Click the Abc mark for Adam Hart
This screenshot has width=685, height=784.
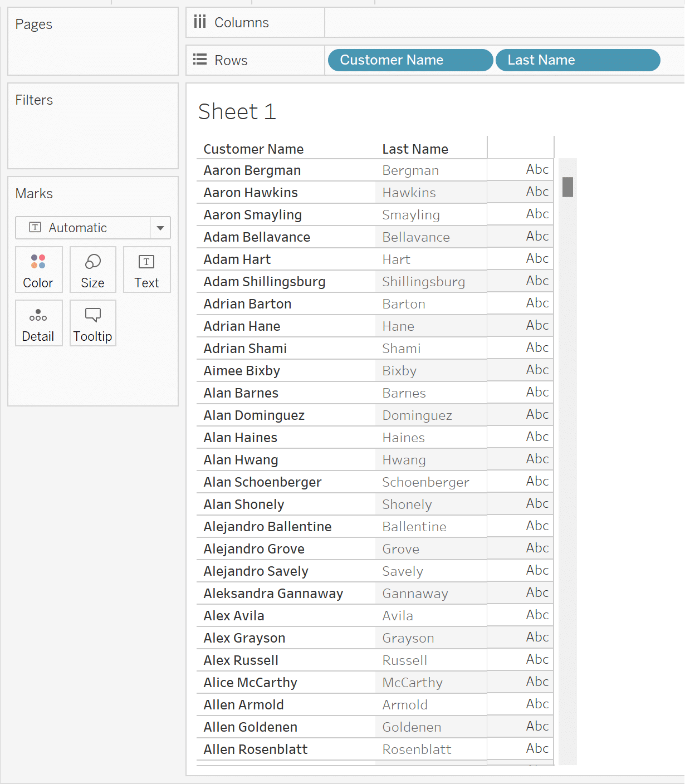(x=537, y=259)
